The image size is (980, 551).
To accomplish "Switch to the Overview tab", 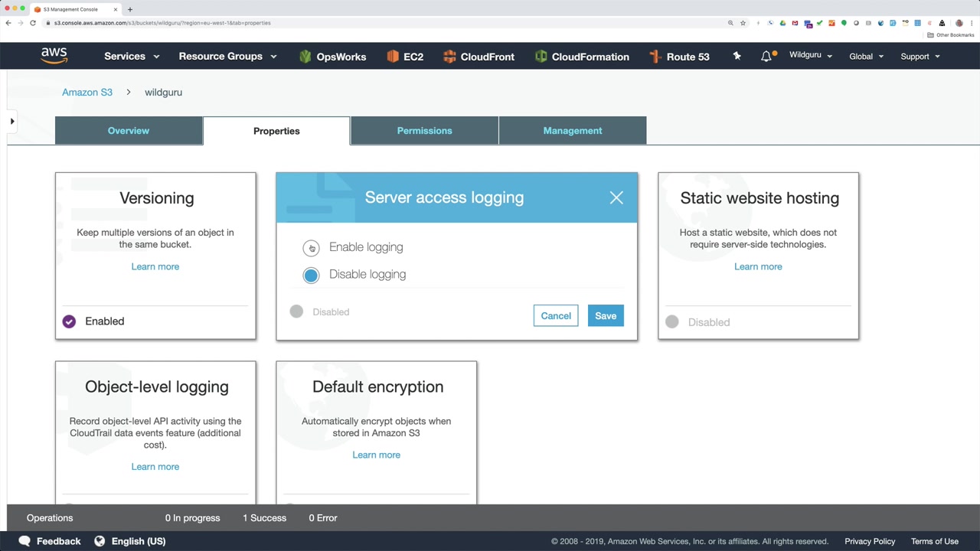I will [x=129, y=131].
